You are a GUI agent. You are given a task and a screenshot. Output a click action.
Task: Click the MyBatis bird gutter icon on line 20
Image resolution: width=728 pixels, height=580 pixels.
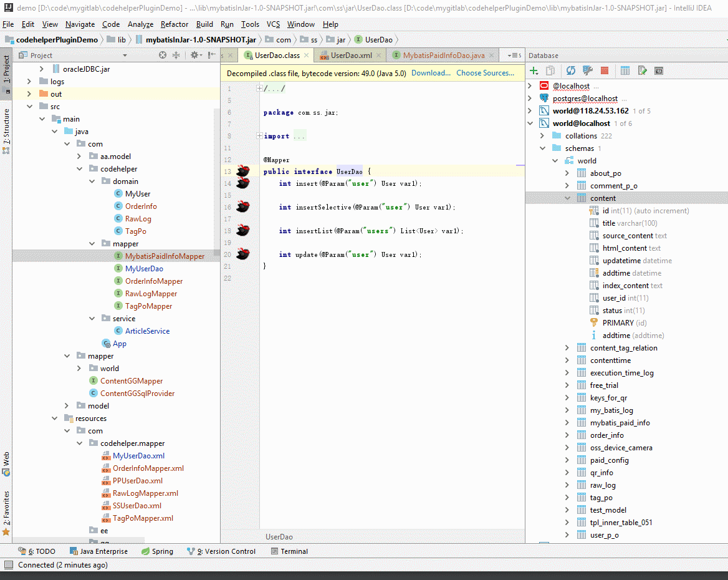coord(243,254)
